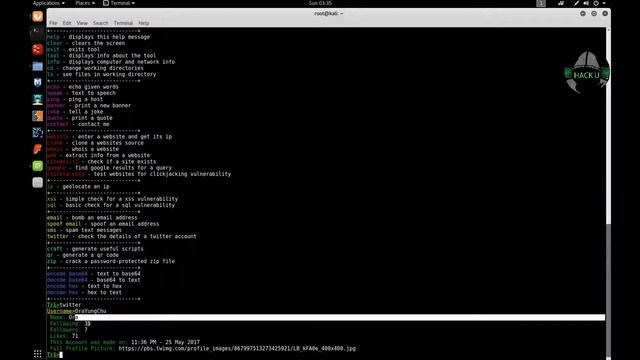Click 'whois a website' text
This screenshot has height=360, width=640.
[95, 149]
